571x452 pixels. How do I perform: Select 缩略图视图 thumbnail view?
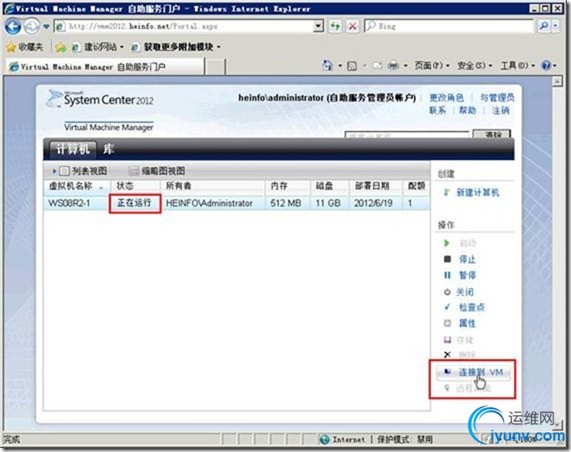(x=158, y=171)
